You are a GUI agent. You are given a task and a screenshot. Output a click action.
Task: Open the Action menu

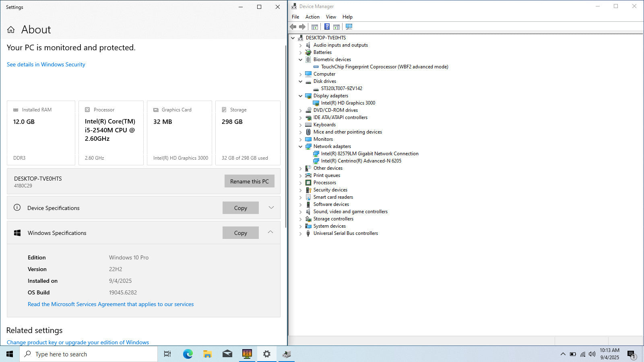coord(312,17)
